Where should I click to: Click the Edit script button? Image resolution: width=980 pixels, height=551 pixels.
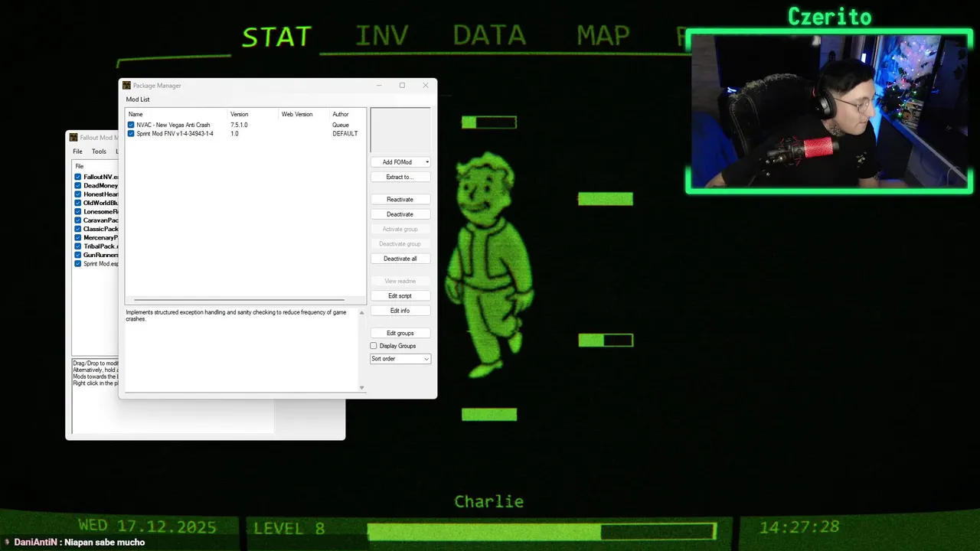click(x=400, y=296)
